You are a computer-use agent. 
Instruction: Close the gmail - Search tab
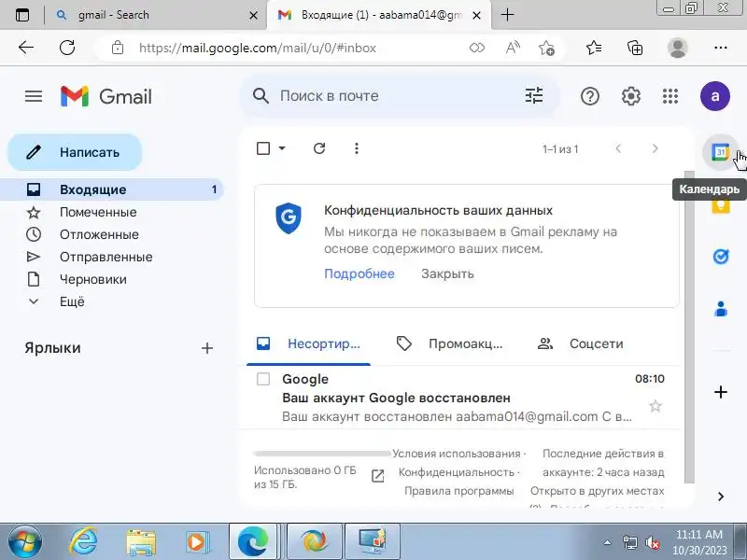pos(253,15)
